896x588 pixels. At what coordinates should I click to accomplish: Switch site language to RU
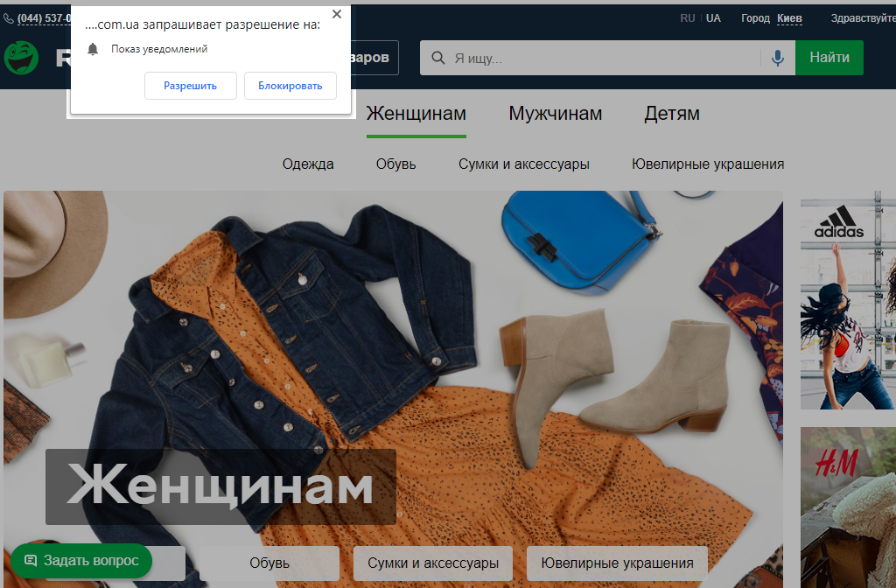click(x=688, y=17)
